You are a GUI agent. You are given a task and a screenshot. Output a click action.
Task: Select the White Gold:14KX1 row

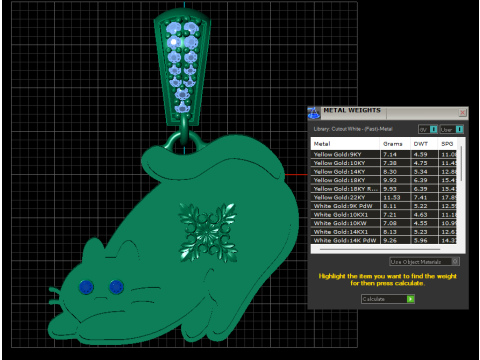tap(384, 232)
